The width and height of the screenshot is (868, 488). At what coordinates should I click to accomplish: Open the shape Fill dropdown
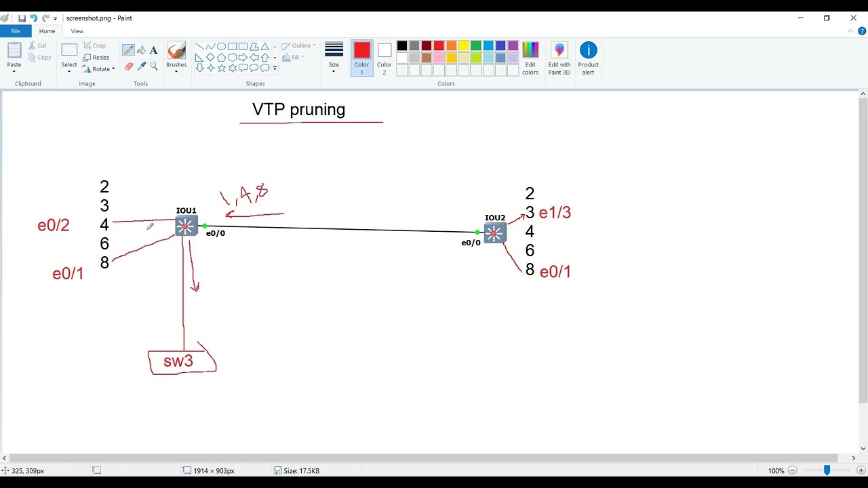pyautogui.click(x=294, y=58)
